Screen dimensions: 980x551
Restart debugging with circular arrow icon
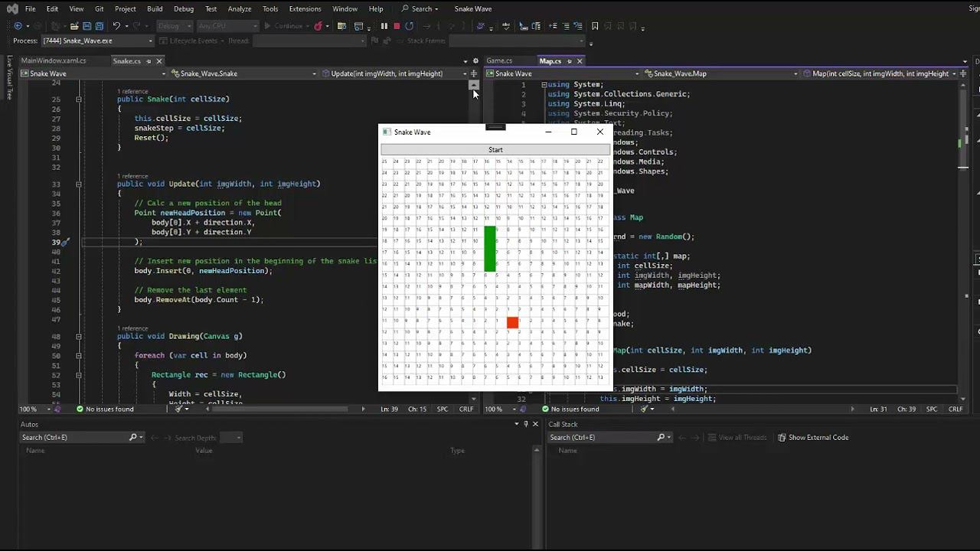(x=409, y=26)
